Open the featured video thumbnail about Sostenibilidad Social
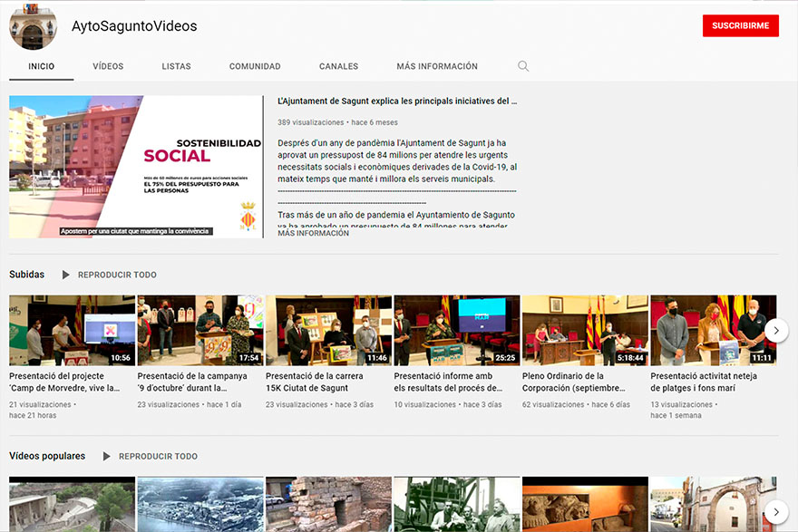This screenshot has width=798, height=532. [x=134, y=166]
